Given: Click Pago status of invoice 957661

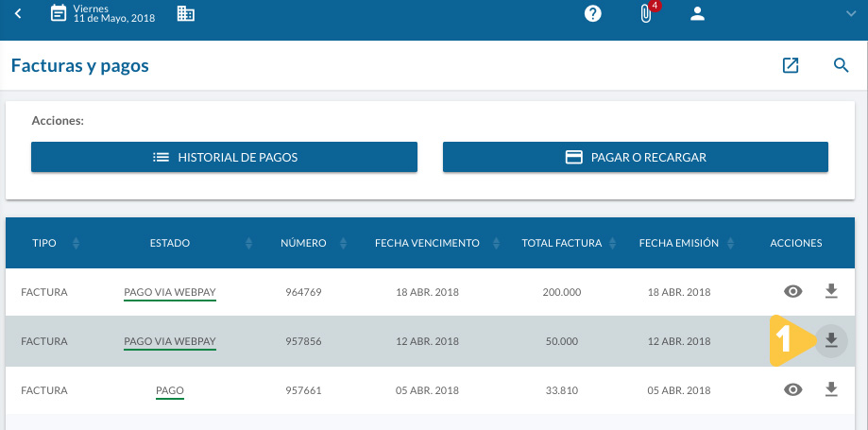Looking at the screenshot, I should click(170, 391).
